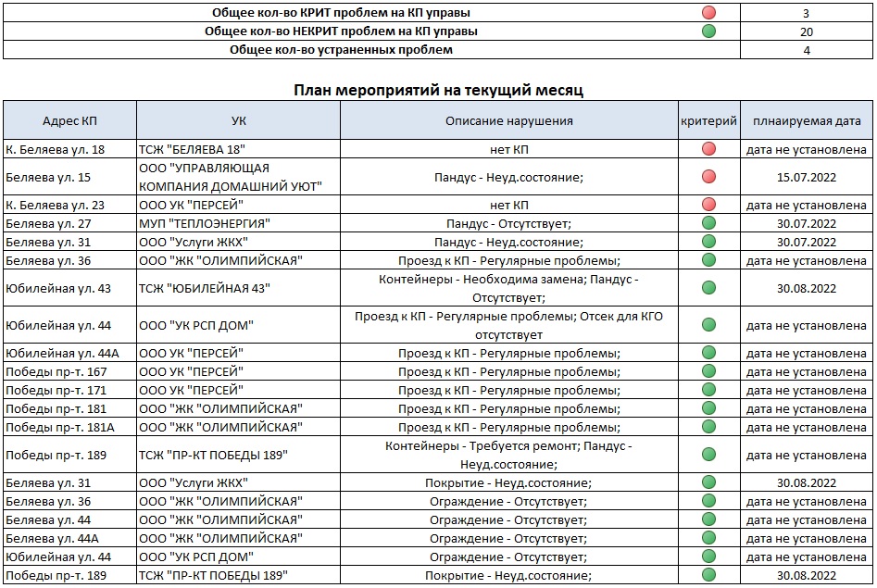Select the "Описание нарушения" column header
Screen dimensions: 877x588
click(x=508, y=121)
